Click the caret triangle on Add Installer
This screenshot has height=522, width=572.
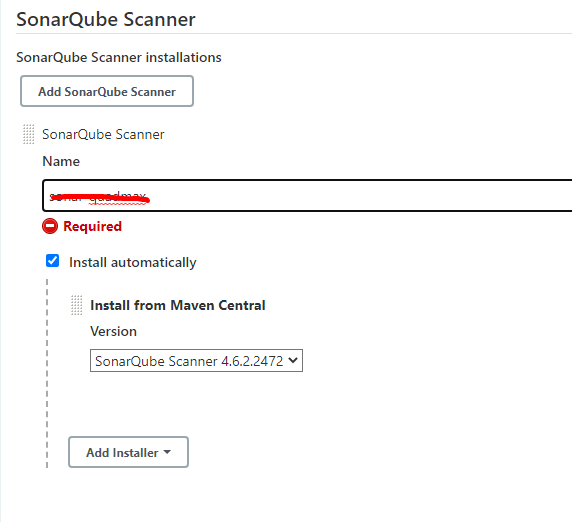[x=167, y=452]
